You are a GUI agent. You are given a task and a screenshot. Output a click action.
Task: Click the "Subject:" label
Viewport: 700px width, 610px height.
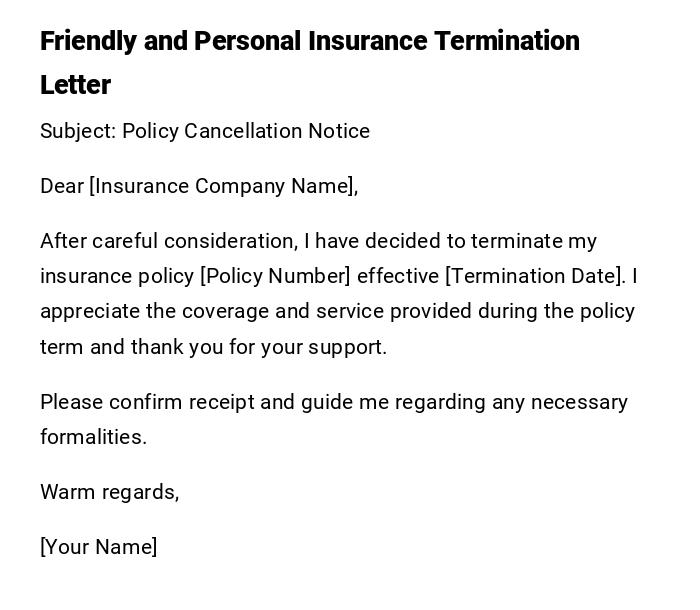point(77,131)
